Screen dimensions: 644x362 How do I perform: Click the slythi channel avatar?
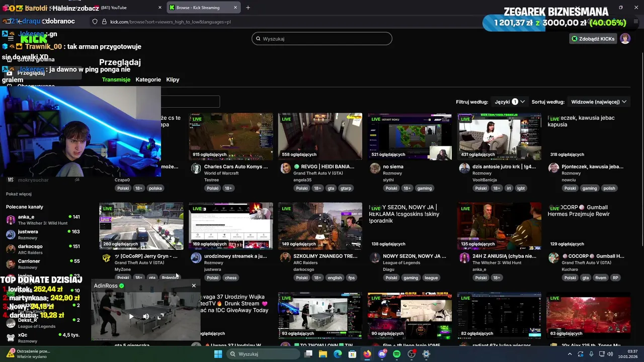pos(375,168)
